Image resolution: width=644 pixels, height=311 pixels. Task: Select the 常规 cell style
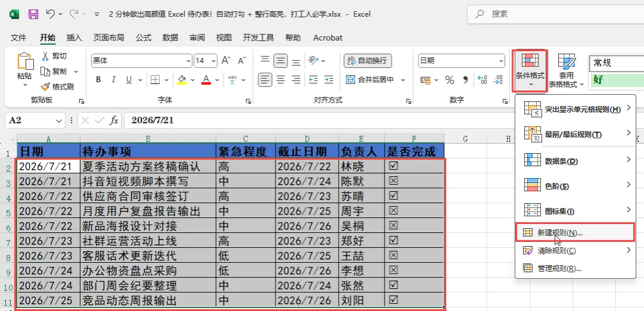(617, 63)
